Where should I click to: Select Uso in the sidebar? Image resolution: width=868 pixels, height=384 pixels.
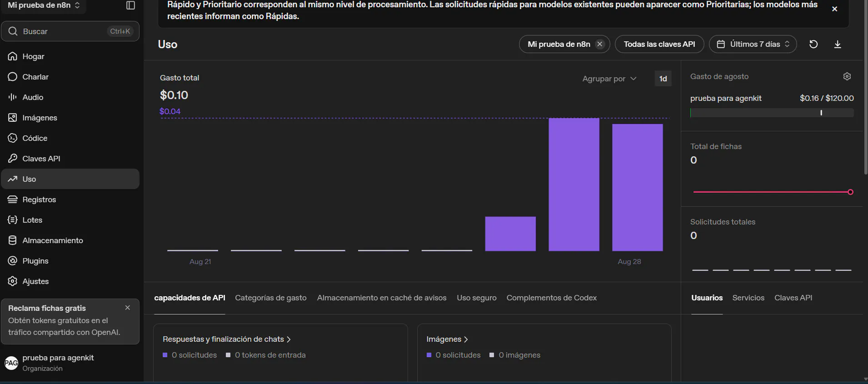[x=70, y=179]
